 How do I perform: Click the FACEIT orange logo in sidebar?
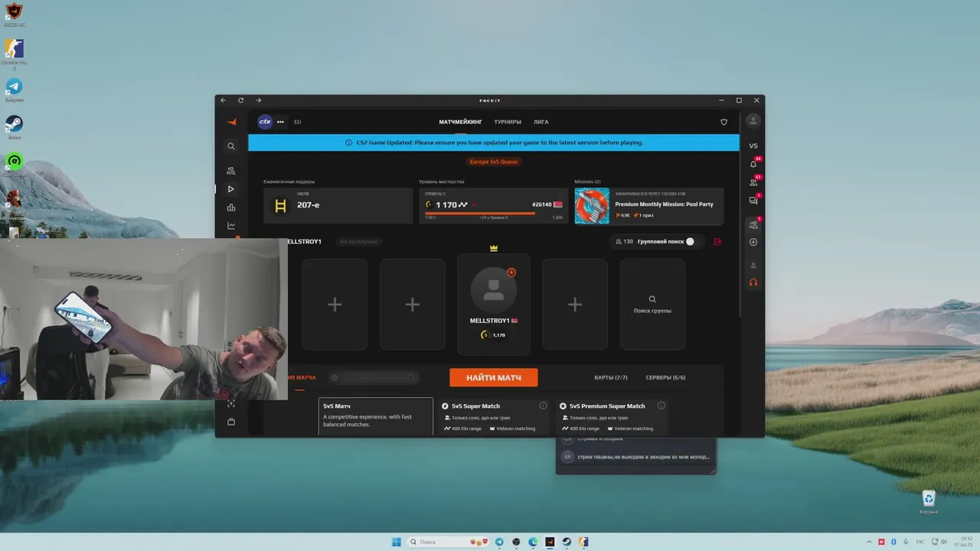click(231, 122)
